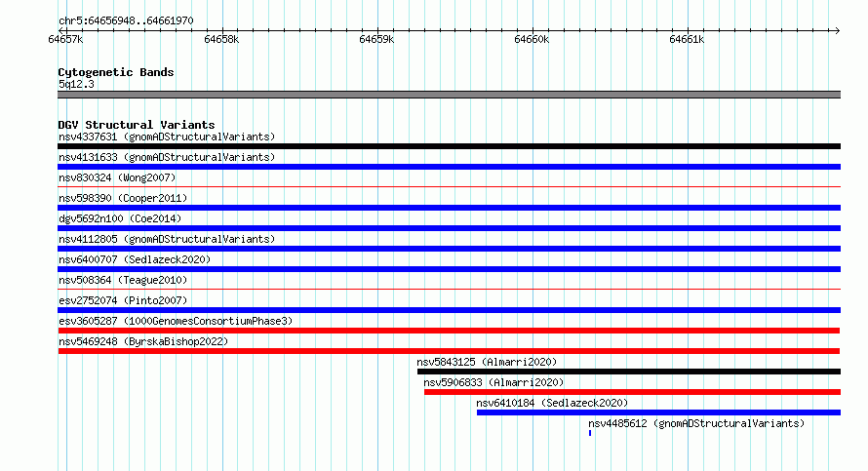The width and height of the screenshot is (868, 471).
Task: Click the chr5:64656948..64661970 region label
Action: click(x=126, y=20)
